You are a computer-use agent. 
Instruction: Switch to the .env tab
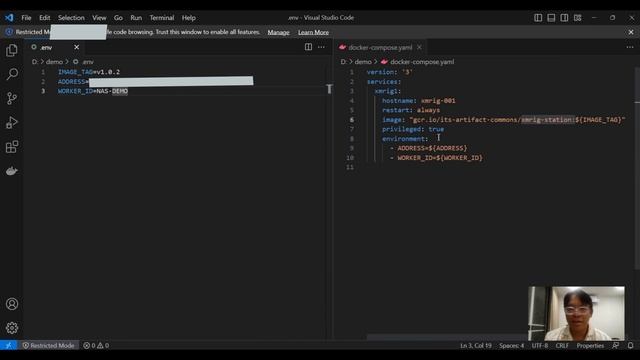pyautogui.click(x=55, y=47)
